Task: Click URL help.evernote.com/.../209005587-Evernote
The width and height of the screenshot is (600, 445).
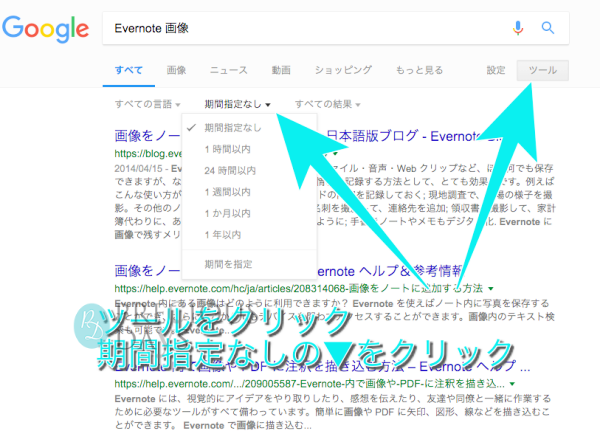Action: (309, 384)
